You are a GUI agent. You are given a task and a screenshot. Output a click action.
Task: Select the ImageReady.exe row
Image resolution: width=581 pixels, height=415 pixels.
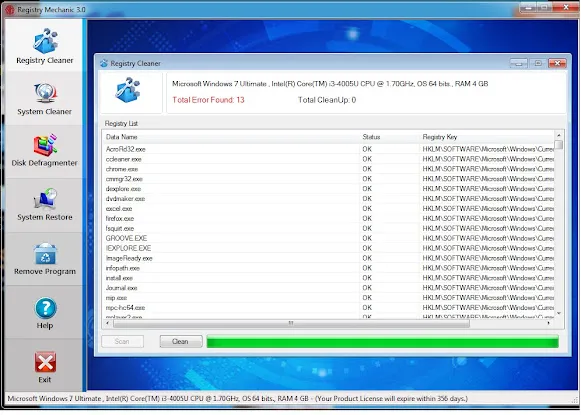click(328, 258)
